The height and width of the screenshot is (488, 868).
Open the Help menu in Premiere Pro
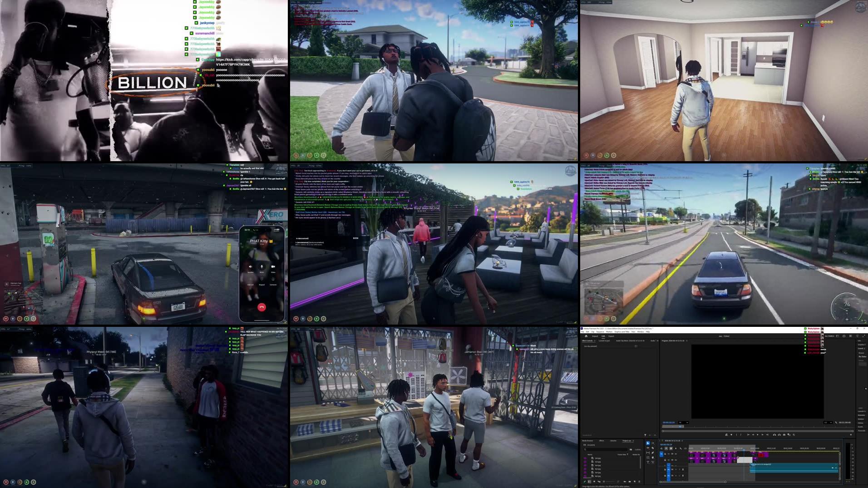pyautogui.click(x=648, y=332)
